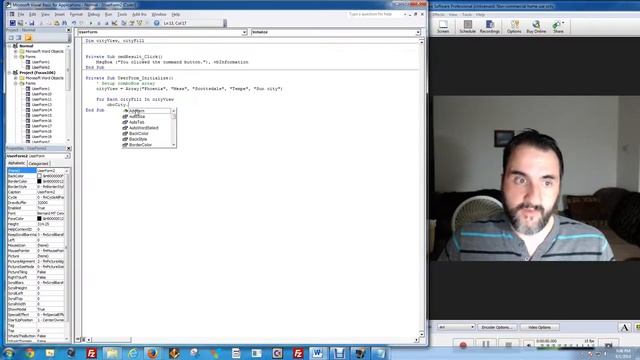Viewport: 640px width, 360px height.
Task: Click the BackColor property color swatch
Action: coord(40,176)
